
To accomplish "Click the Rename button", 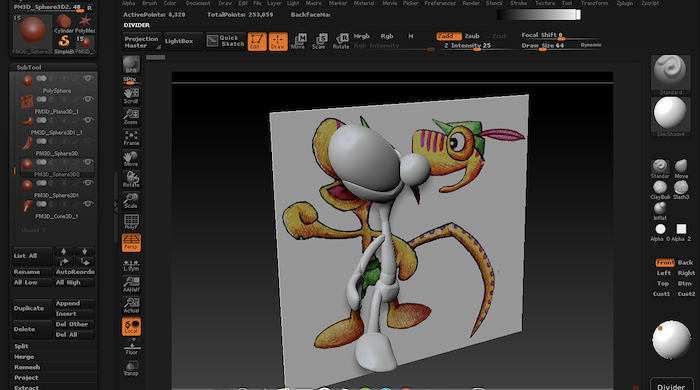I will (32, 272).
